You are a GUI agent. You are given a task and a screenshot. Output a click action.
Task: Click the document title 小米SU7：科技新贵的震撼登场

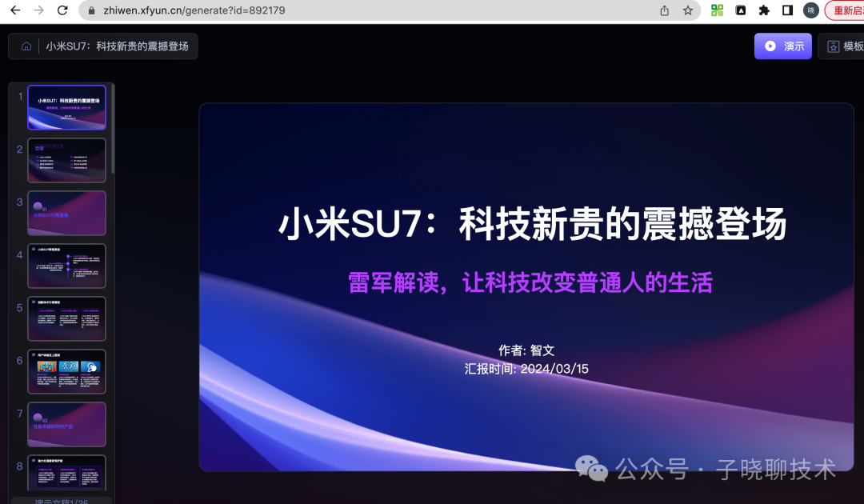pyautogui.click(x=117, y=46)
